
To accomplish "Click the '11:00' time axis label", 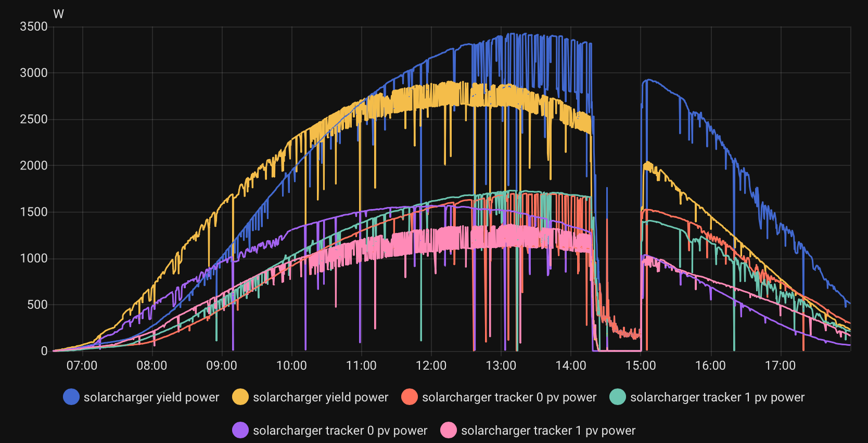I will tap(361, 366).
